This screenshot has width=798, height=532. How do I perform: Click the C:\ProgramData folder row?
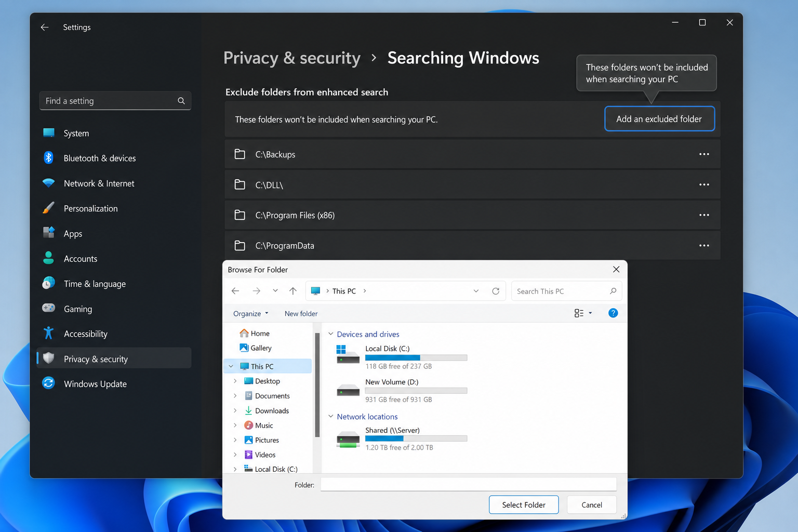pos(472,246)
